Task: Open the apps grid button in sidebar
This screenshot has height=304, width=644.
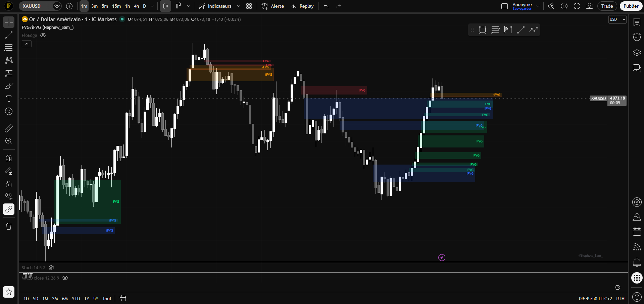Action: 637,278
